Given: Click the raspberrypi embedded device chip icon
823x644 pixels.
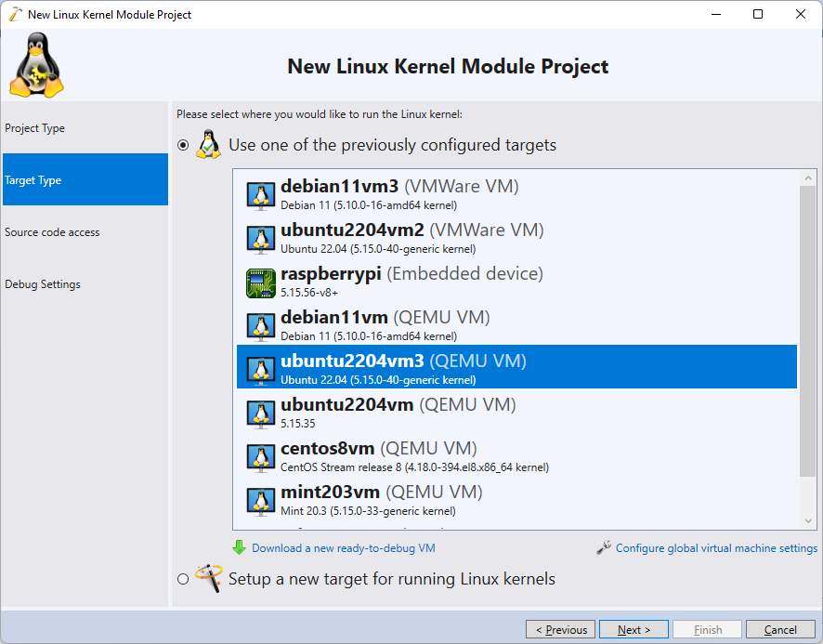Looking at the screenshot, I should [261, 283].
